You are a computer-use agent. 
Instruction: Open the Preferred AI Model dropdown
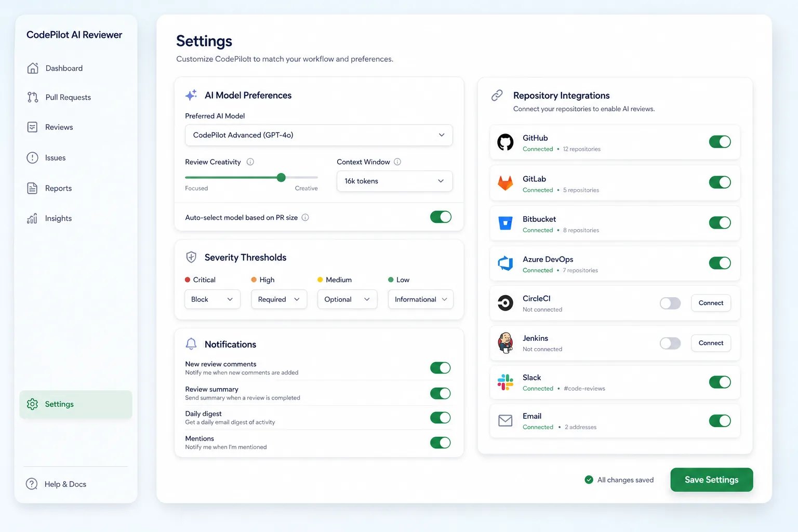coord(318,135)
